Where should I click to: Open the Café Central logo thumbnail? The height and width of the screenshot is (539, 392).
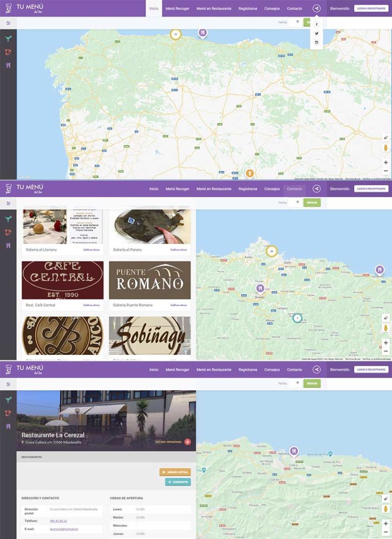(x=63, y=280)
